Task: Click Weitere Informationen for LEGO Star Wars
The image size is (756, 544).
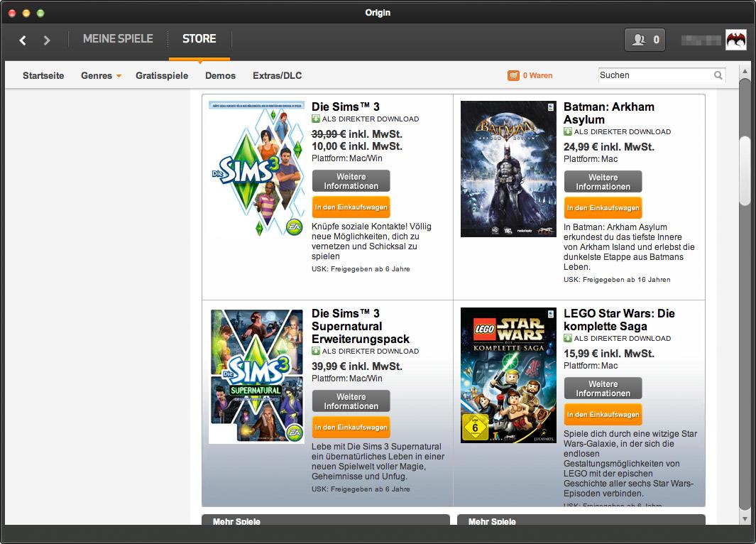Action: point(603,388)
